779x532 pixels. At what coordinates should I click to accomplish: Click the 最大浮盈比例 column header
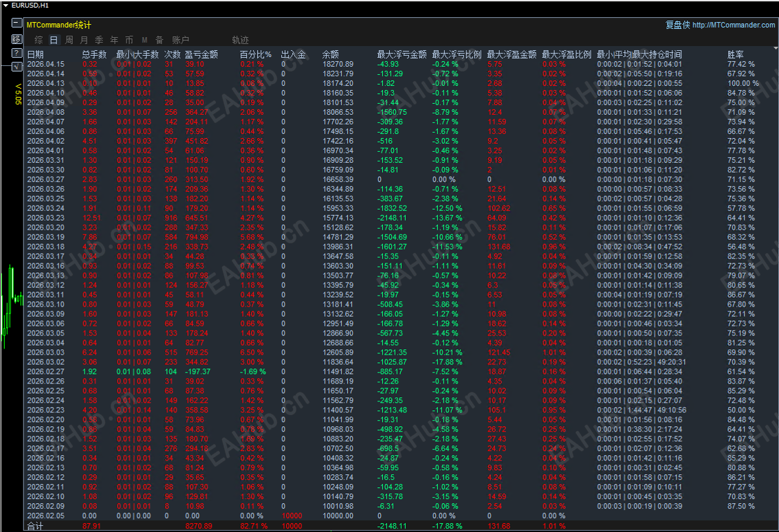[567, 54]
